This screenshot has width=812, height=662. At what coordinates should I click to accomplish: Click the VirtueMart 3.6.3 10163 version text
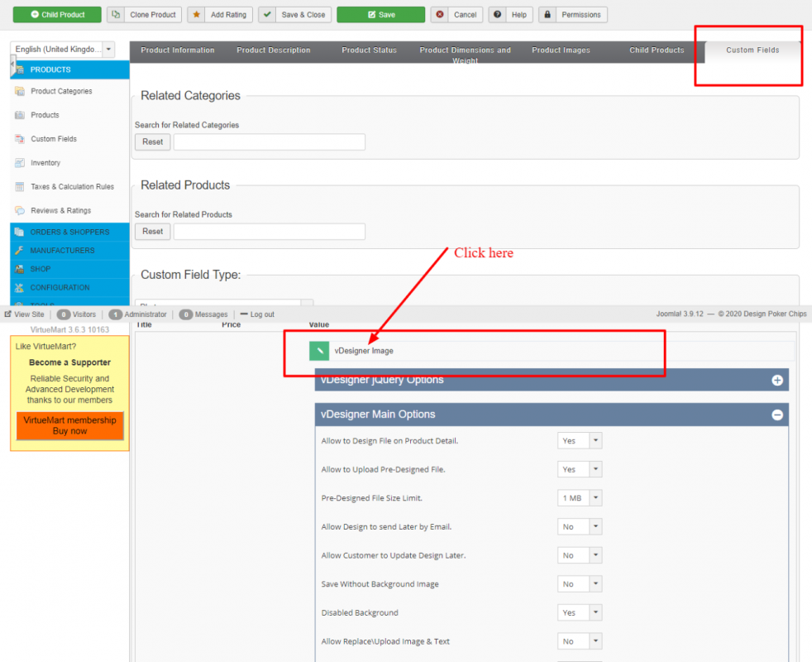(x=70, y=329)
